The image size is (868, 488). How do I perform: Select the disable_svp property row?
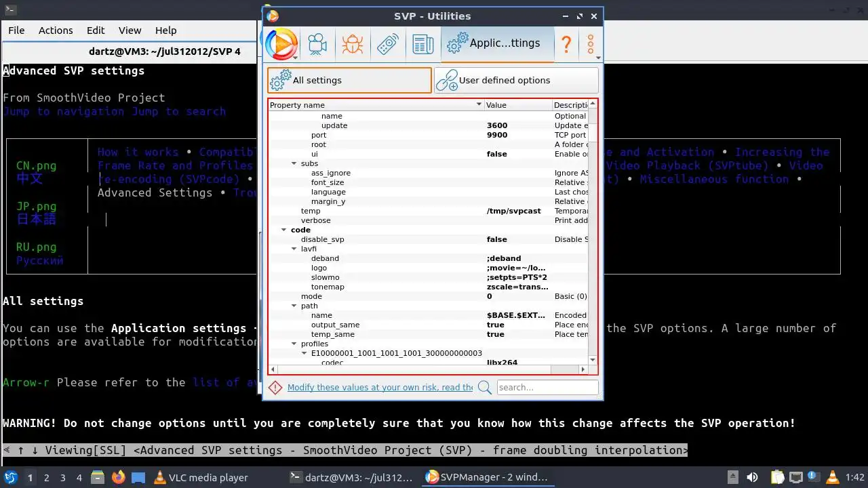428,239
